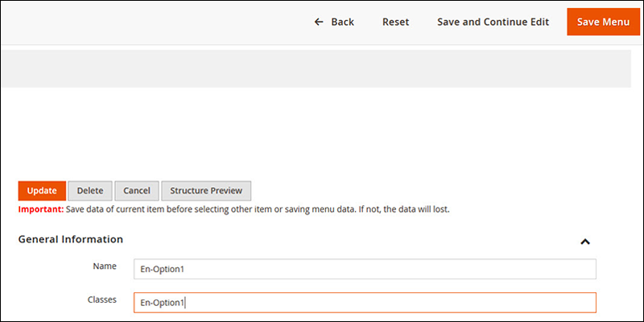Image resolution: width=644 pixels, height=322 pixels.
Task: Collapse the General Information section chevron
Action: click(x=585, y=242)
